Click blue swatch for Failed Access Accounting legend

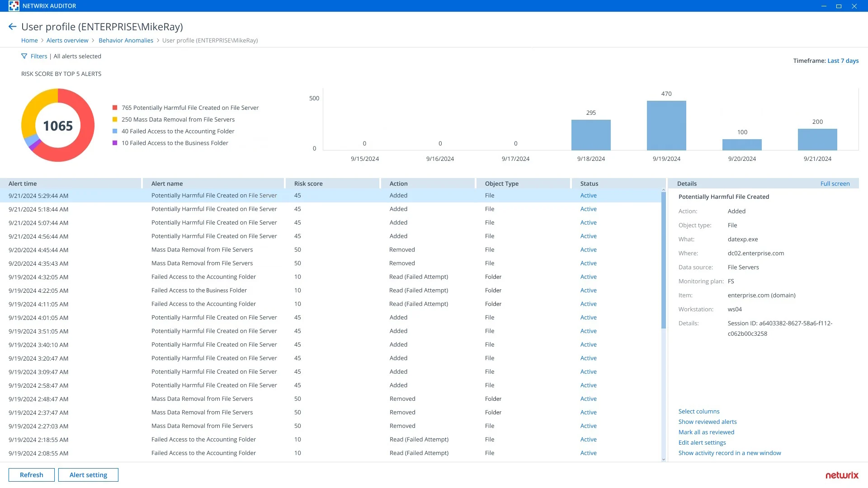(x=115, y=131)
